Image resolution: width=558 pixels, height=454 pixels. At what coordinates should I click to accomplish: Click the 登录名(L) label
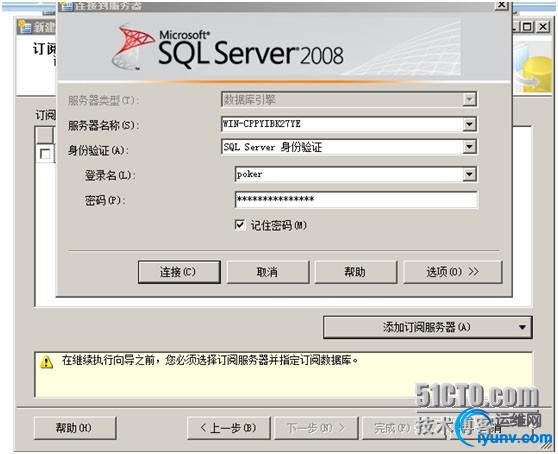[x=110, y=175]
